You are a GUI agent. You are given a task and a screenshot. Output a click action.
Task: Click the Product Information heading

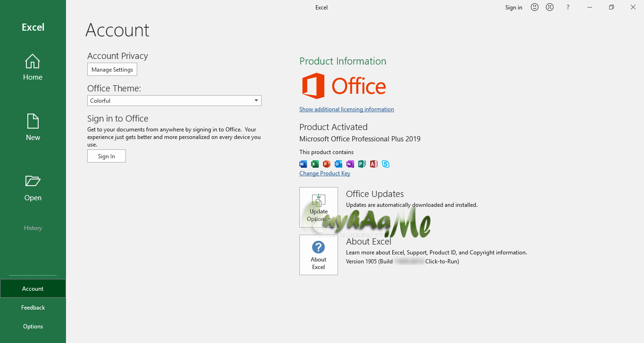tap(343, 61)
